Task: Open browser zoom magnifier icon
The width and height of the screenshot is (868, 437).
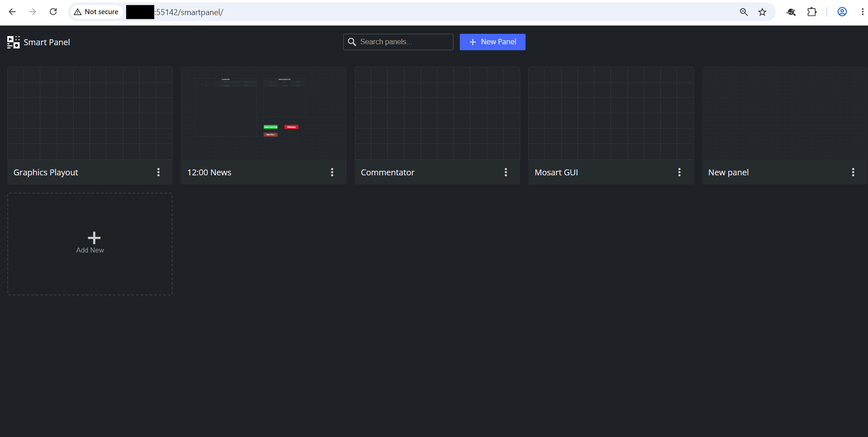Action: click(x=744, y=12)
